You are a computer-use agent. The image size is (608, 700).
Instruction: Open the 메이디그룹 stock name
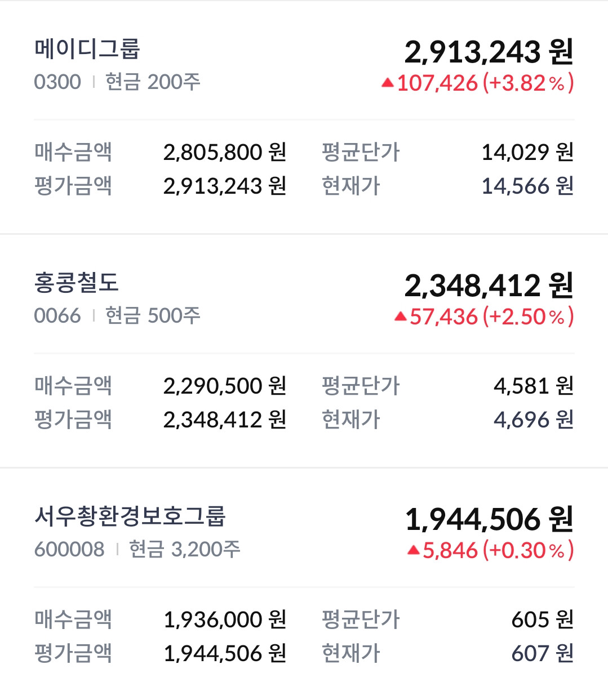pyautogui.click(x=87, y=49)
